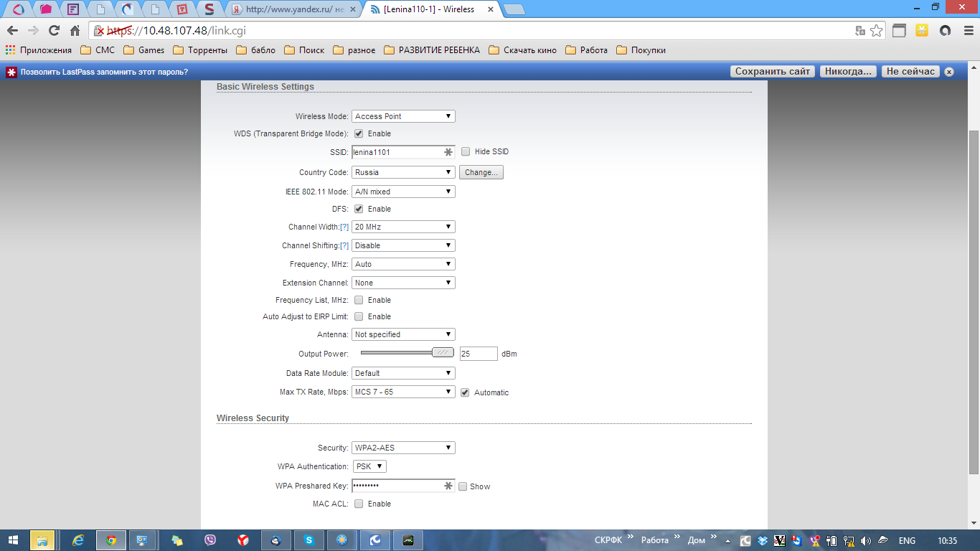Click the Change... button next to Country Code
Image resolution: width=980 pixels, height=551 pixels.
(x=481, y=172)
